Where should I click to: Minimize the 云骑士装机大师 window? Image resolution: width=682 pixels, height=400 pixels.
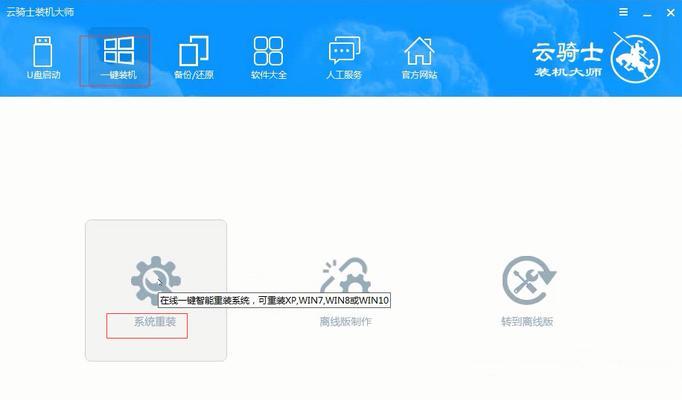647,13
